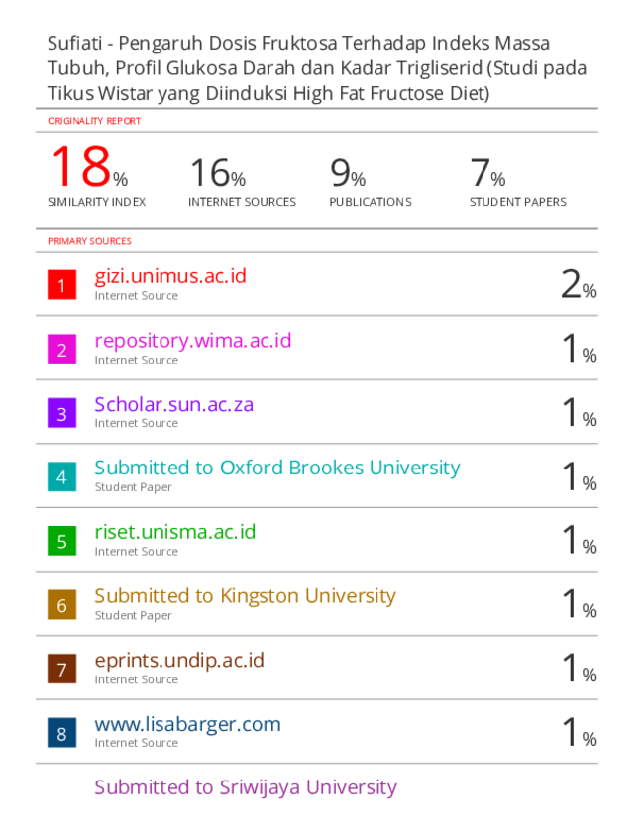644x833 pixels.
Task: Click the red number 1 source badge
Action: (61, 285)
